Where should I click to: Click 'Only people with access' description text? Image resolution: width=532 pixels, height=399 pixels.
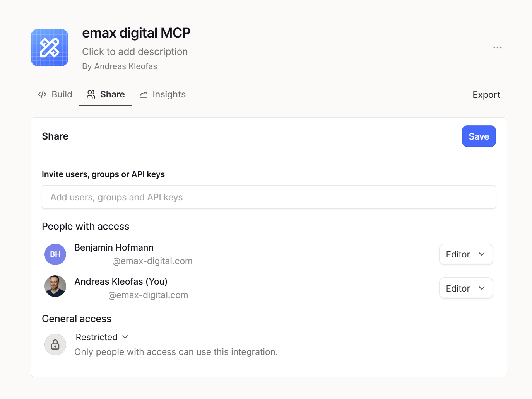click(176, 352)
